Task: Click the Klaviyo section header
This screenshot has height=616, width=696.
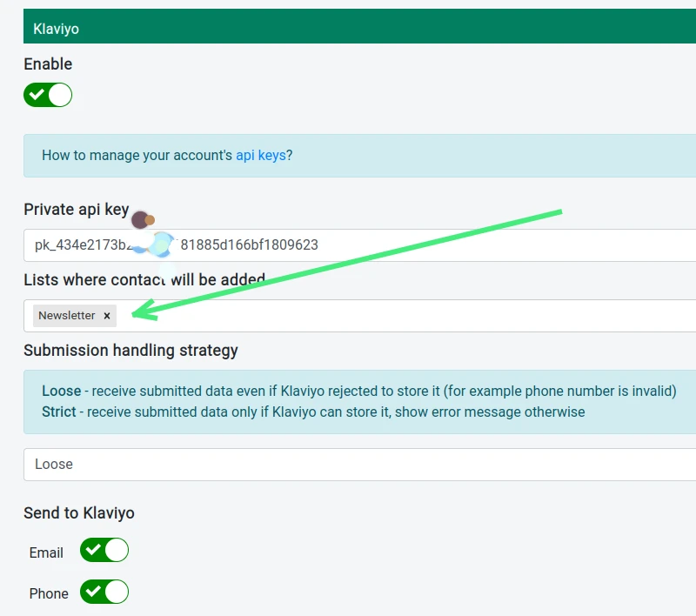Action: pyautogui.click(x=359, y=26)
